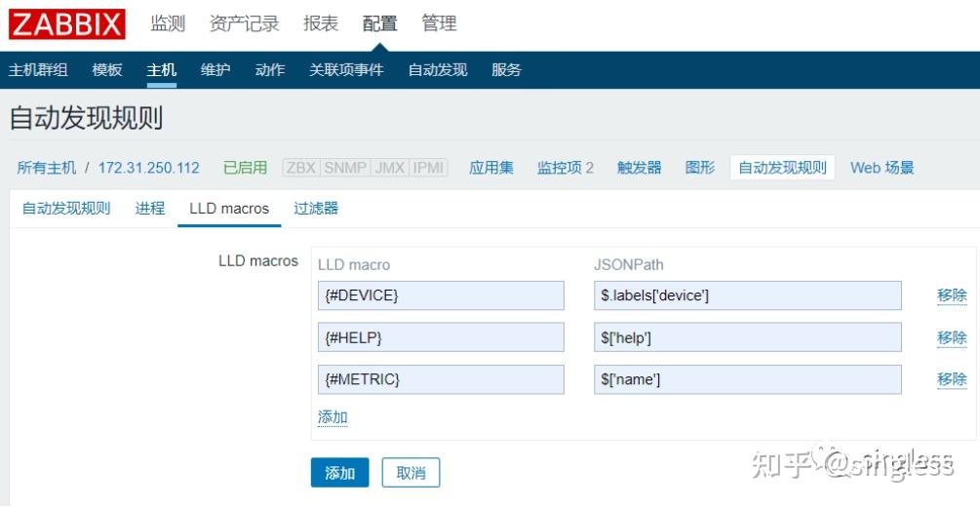980x509 pixels.
Task: Open the 管理 menu
Action: 439,23
